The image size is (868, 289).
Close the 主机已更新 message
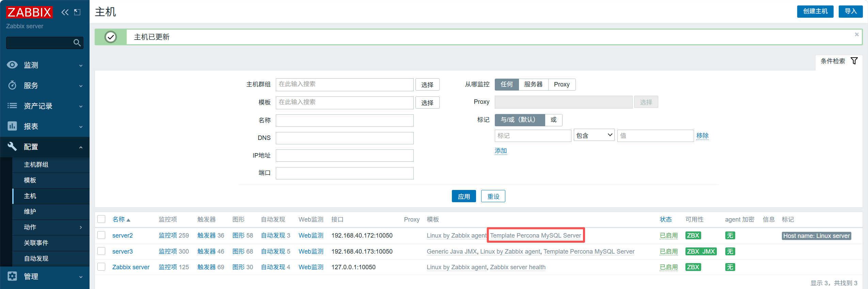(857, 34)
